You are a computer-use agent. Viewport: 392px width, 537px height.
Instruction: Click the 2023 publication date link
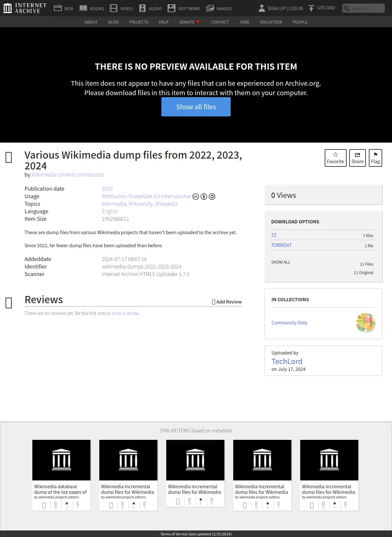coord(107,189)
